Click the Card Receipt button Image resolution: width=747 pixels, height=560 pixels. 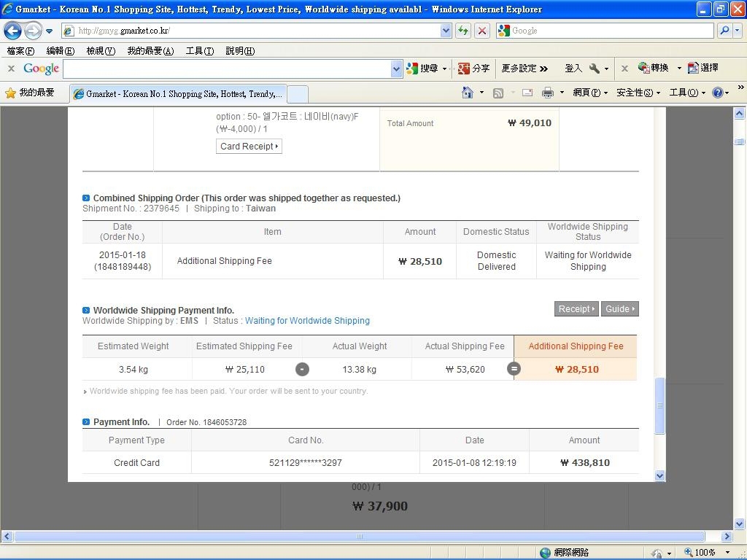pos(249,146)
